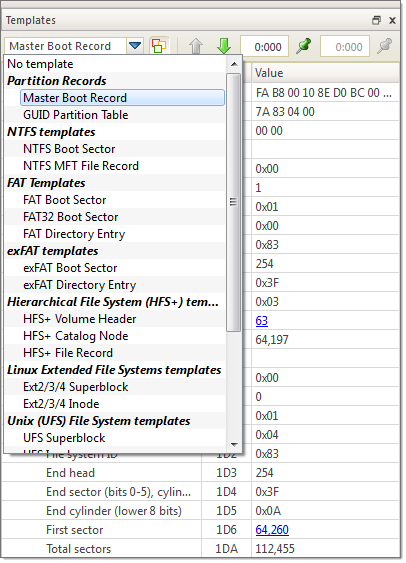406x563 pixels.
Task: Click the green pushpin icon
Action: pyautogui.click(x=304, y=46)
